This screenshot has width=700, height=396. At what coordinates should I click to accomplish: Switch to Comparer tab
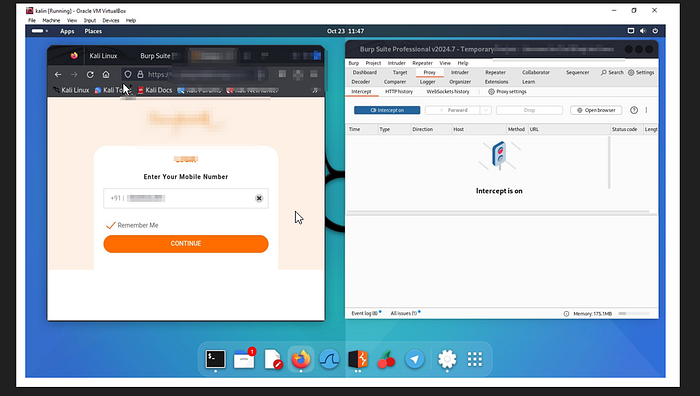point(395,82)
